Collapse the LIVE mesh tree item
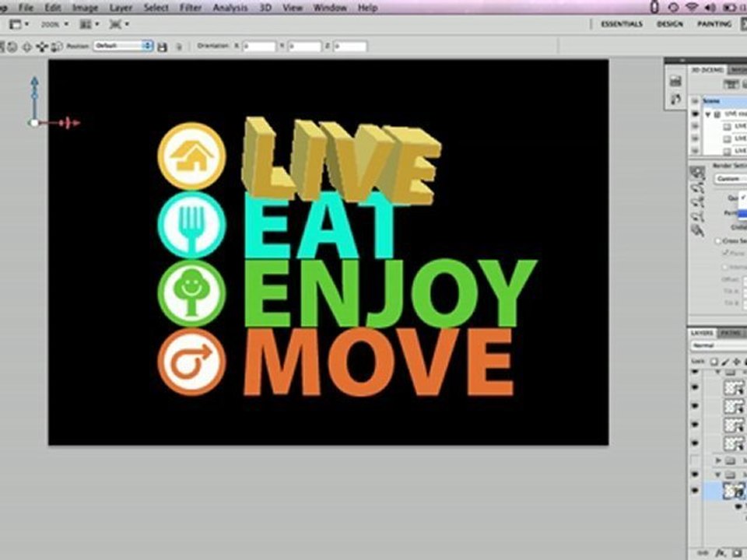 pos(708,114)
